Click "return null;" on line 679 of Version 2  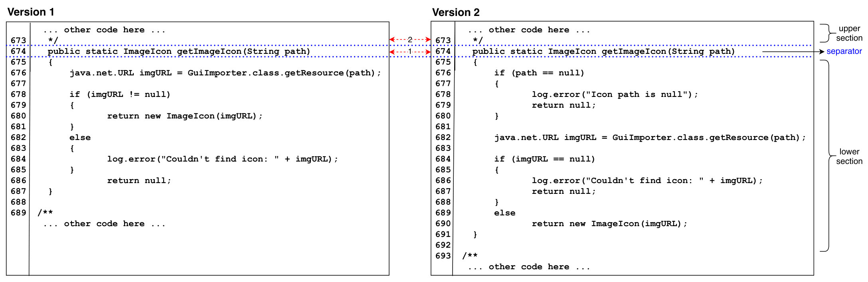tap(564, 105)
